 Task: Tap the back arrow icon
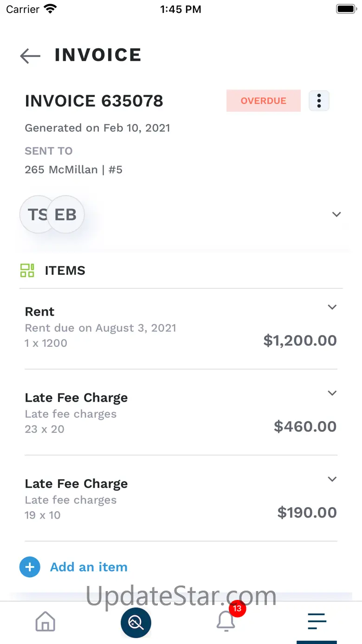tap(30, 56)
